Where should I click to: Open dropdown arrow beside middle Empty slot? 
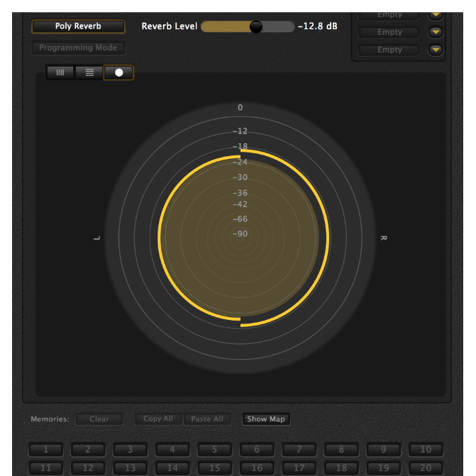coord(436,33)
